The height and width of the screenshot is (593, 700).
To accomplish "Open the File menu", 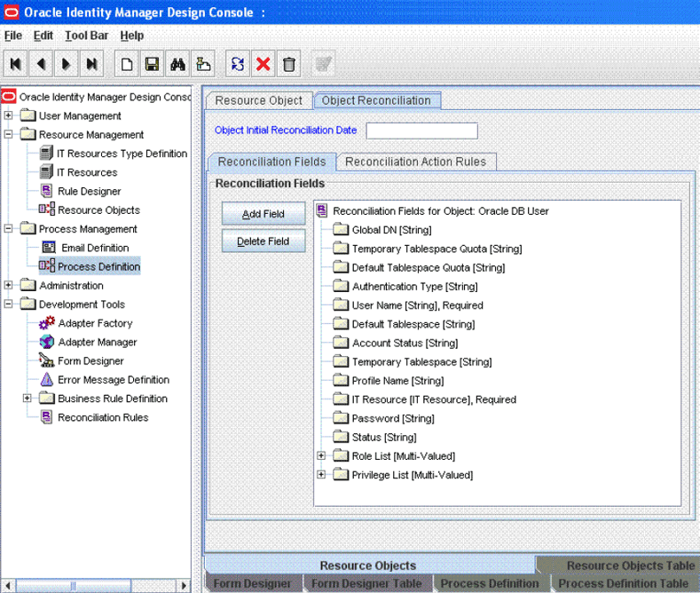I will click(x=13, y=36).
